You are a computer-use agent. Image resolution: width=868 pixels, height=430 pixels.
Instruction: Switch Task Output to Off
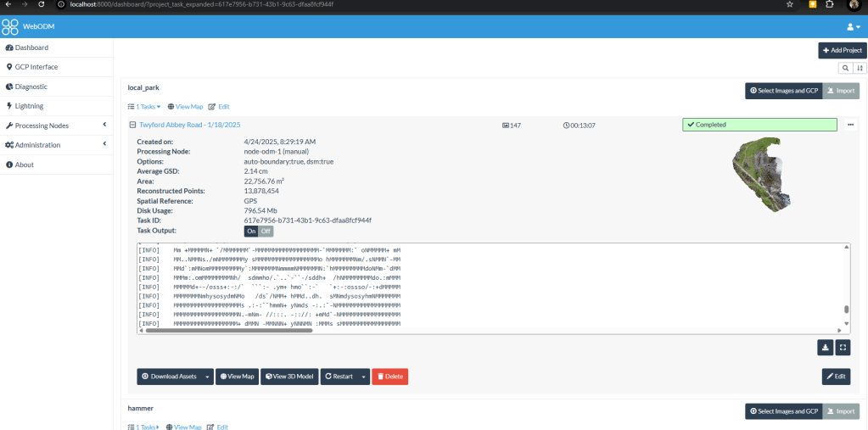266,231
